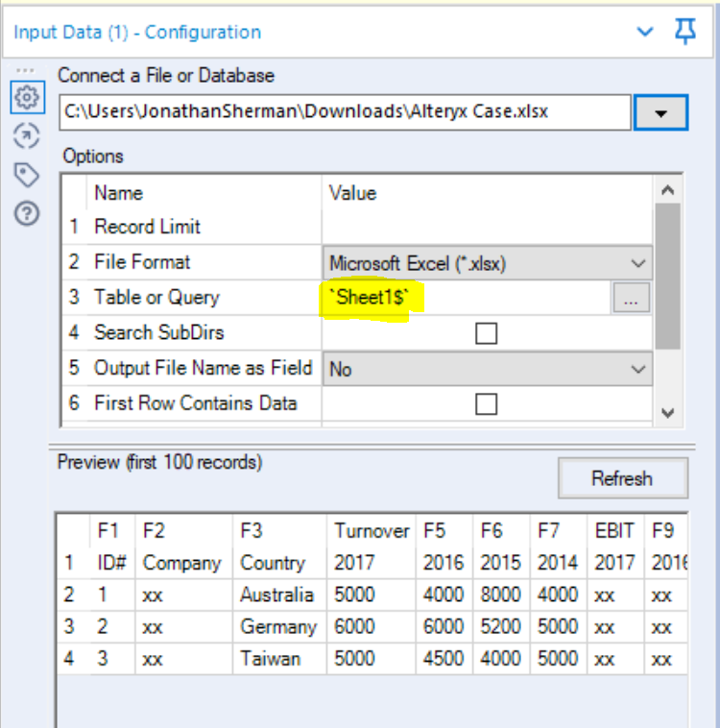Open the Table or Query browse ellipsis
720x728 pixels.
pyautogui.click(x=630, y=299)
